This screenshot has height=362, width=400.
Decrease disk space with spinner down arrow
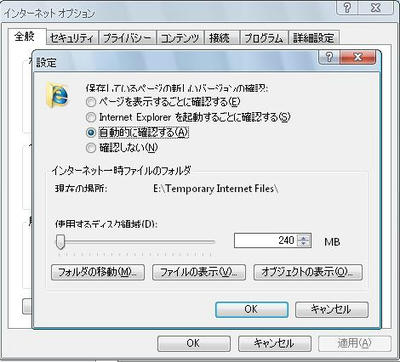click(304, 244)
